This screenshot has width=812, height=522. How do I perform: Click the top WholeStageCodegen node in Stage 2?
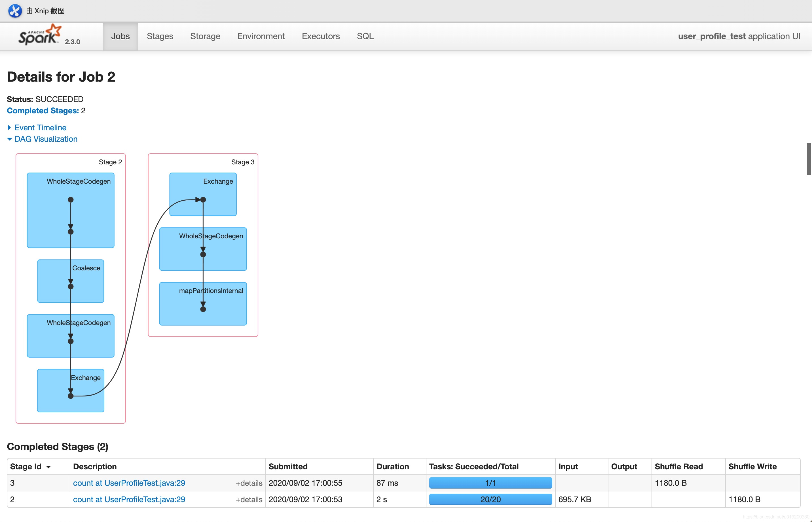pos(71,211)
